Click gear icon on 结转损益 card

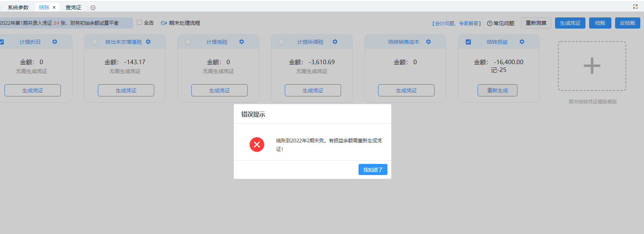[x=522, y=42]
